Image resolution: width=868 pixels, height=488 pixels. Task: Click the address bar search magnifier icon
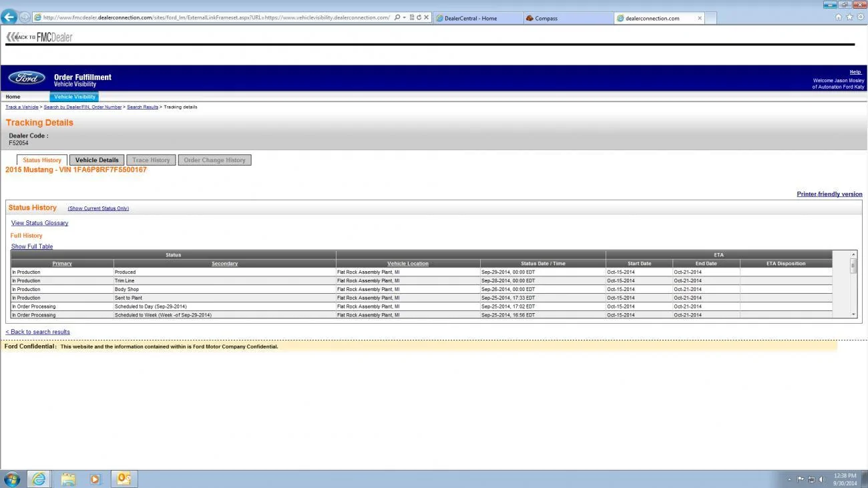(x=397, y=17)
